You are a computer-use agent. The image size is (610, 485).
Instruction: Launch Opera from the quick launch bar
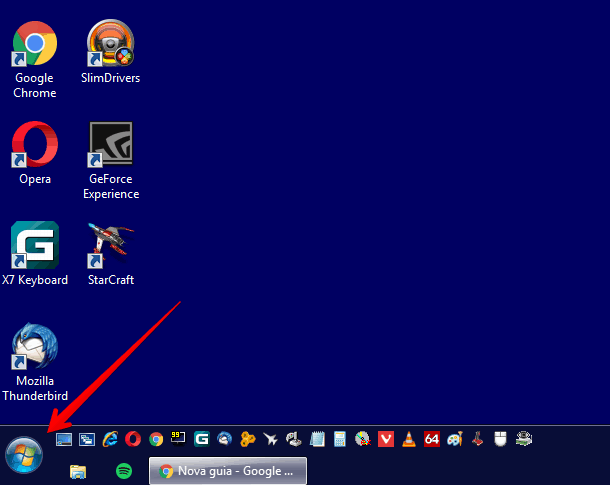coord(133,439)
